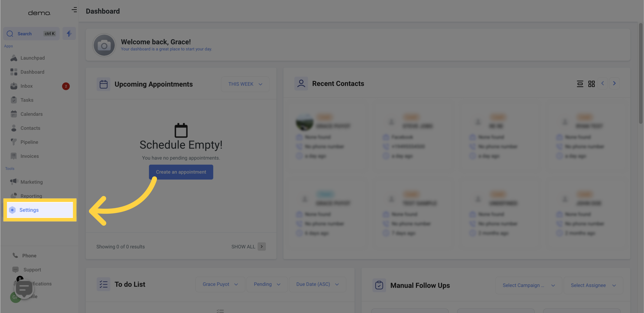The image size is (644, 313).
Task: Switch Upcoming Appointments to grid view
Action: [x=591, y=84]
